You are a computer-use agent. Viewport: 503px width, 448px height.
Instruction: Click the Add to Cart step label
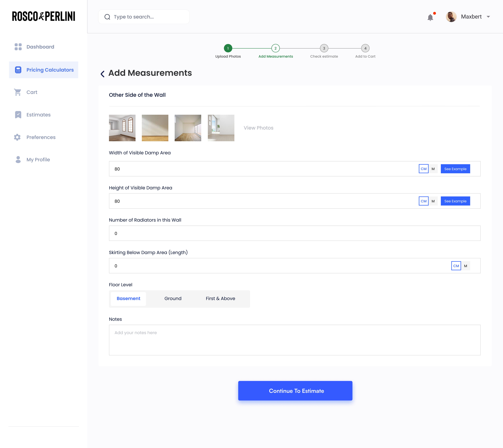click(x=365, y=56)
